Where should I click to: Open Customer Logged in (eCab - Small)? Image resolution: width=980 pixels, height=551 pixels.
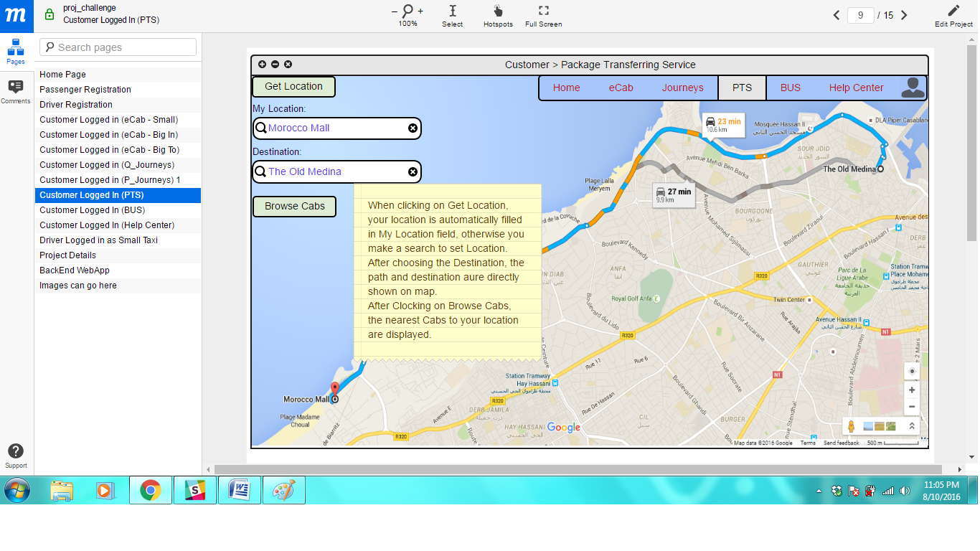118,120
